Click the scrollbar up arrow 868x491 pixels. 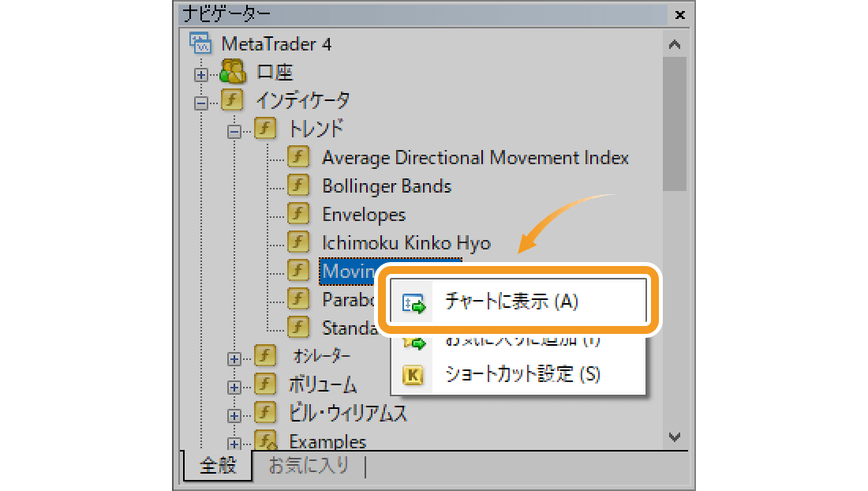pyautogui.click(x=674, y=44)
